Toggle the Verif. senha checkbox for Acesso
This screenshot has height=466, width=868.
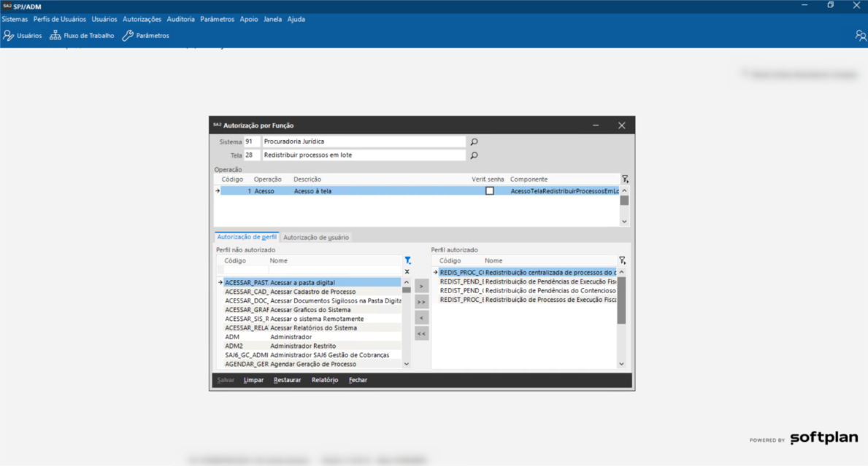[x=489, y=191]
